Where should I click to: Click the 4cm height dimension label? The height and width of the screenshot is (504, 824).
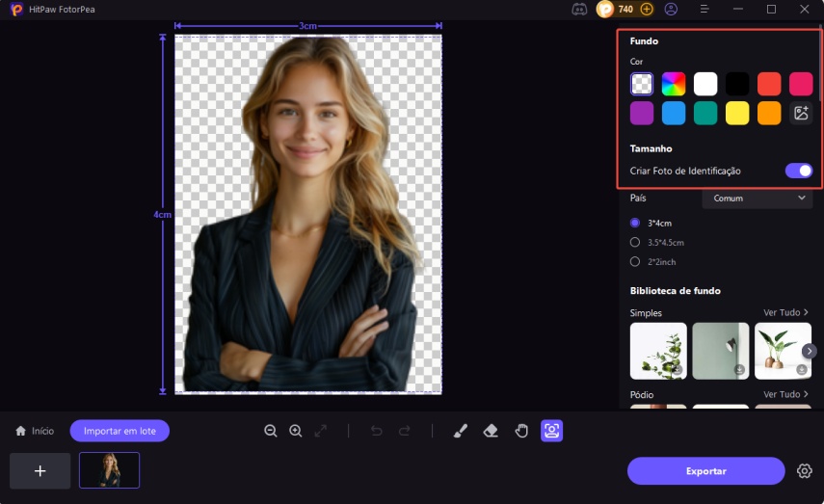(162, 215)
